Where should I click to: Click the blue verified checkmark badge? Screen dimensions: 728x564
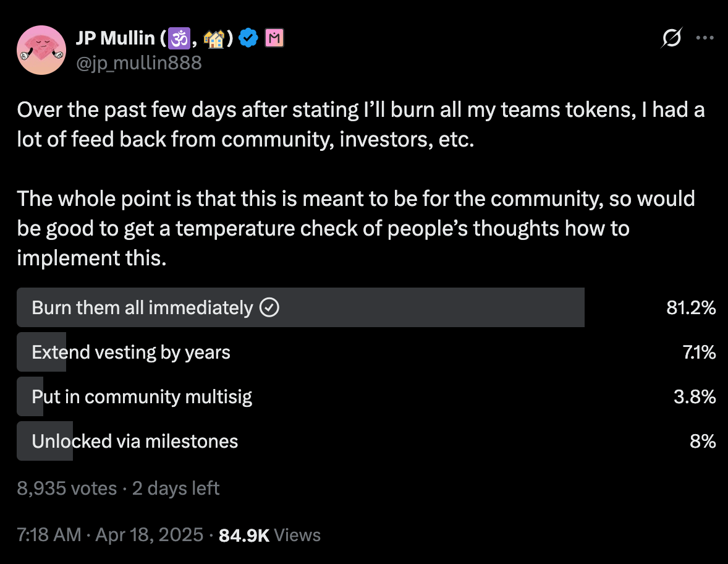(x=248, y=39)
